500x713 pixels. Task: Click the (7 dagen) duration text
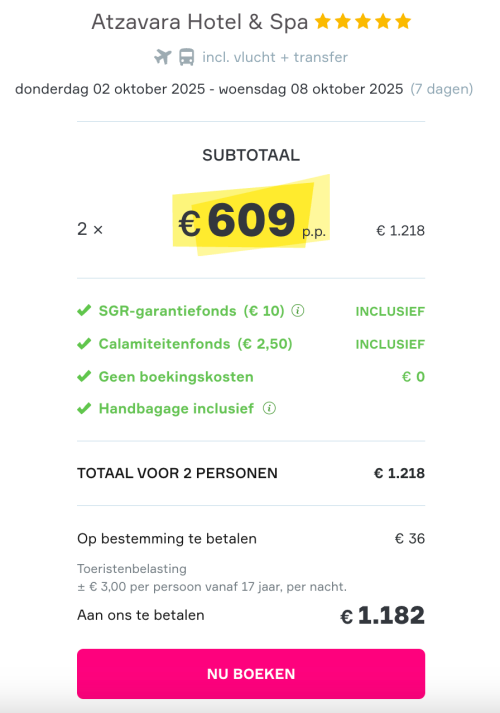click(x=442, y=89)
